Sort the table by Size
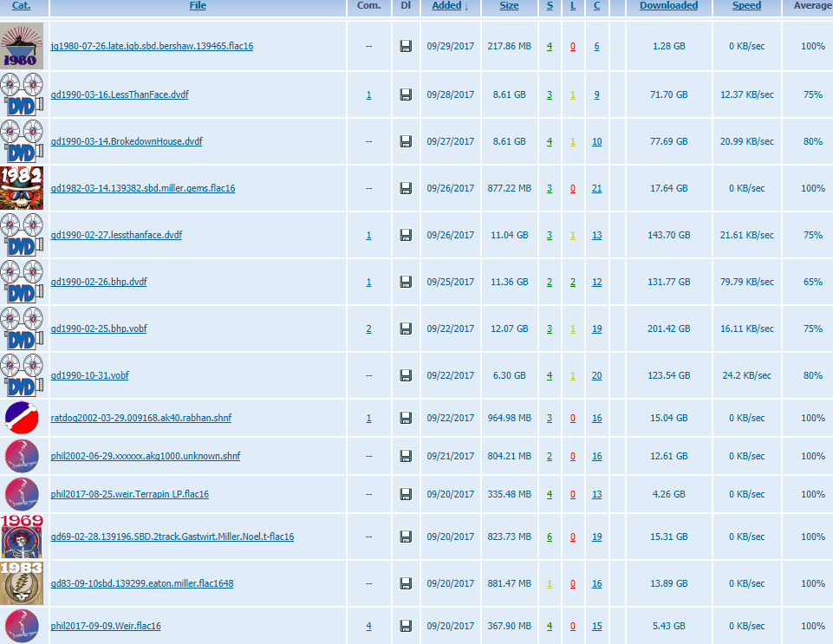Image resolution: width=833 pixels, height=644 pixels. point(509,5)
